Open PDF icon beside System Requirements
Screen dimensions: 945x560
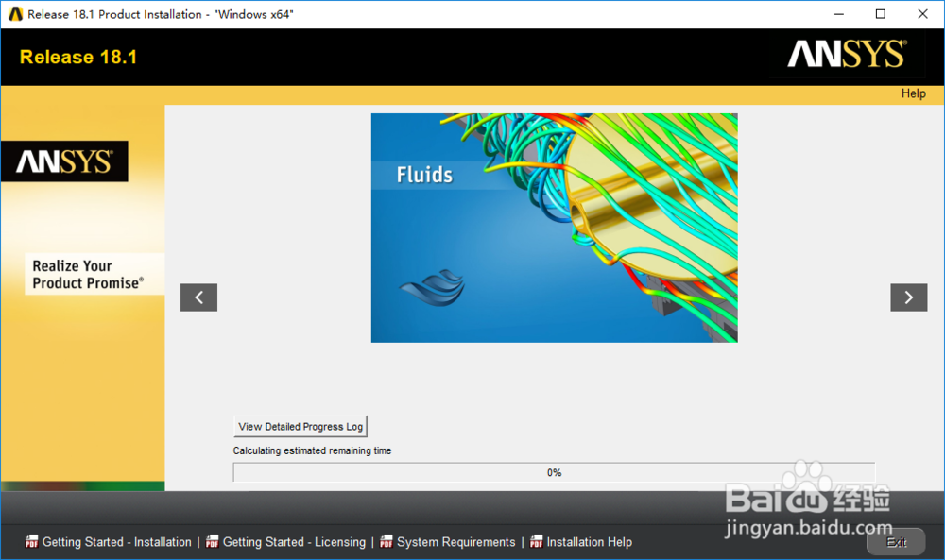point(387,542)
